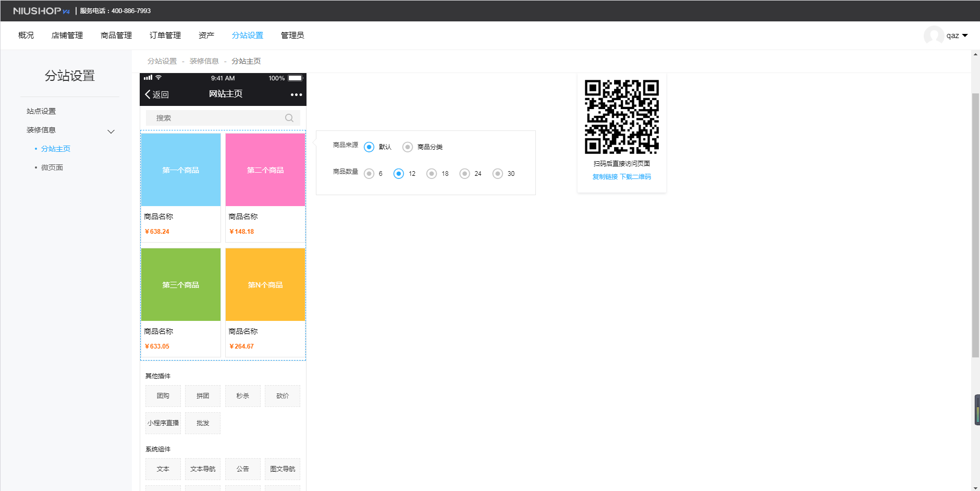Select 微页面 in the sidebar
The height and width of the screenshot is (491, 980).
52,167
